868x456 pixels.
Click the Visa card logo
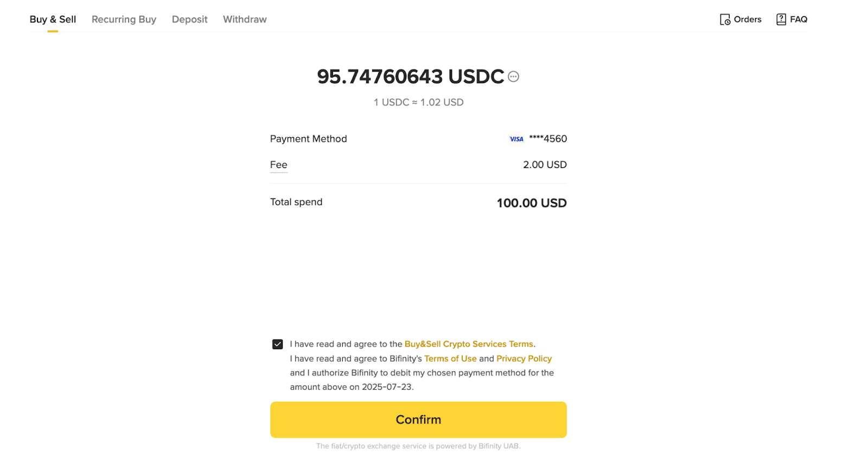tap(516, 139)
